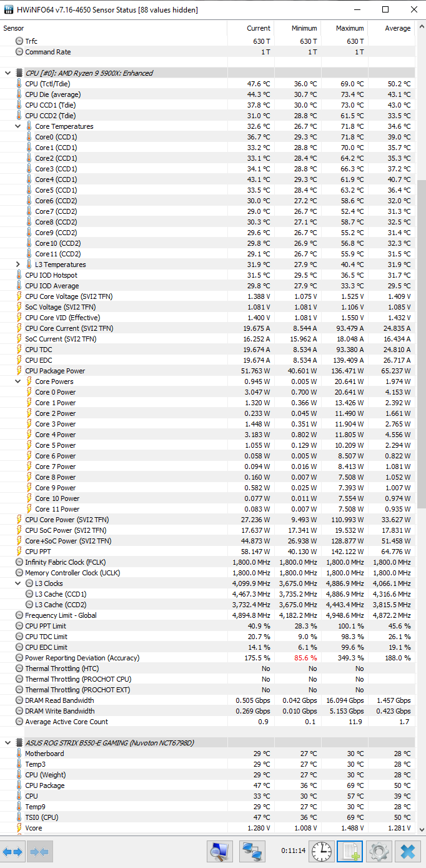Click the red 85.6 % minimum value

tap(305, 658)
